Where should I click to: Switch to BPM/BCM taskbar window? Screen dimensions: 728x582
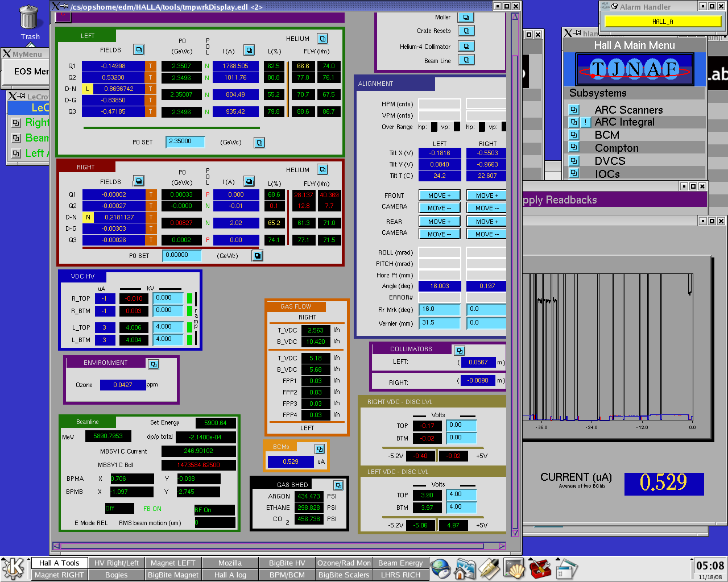point(287,575)
